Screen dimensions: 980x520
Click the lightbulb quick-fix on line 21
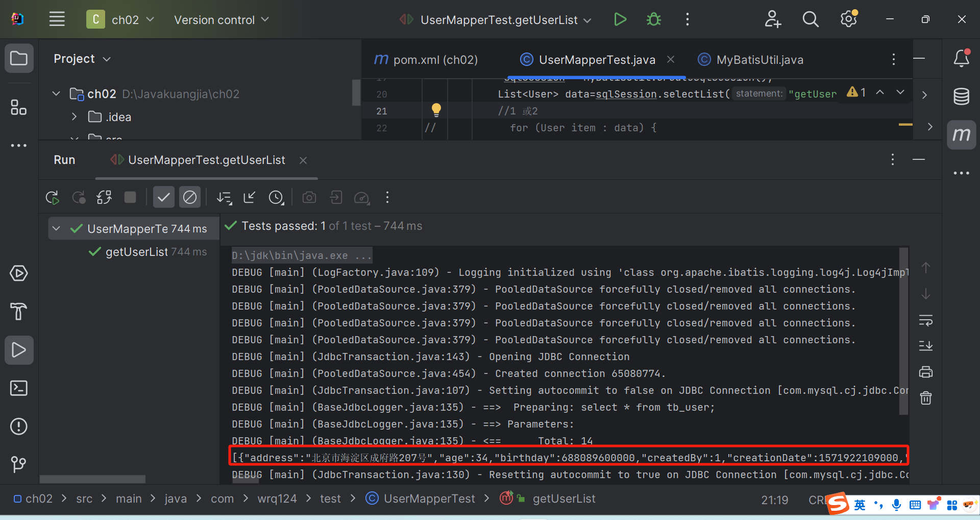(436, 109)
